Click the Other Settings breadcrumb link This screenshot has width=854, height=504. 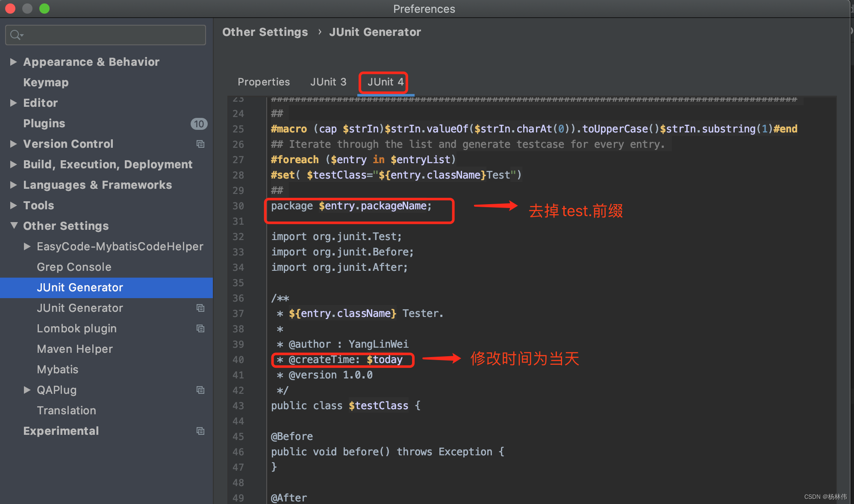(265, 32)
